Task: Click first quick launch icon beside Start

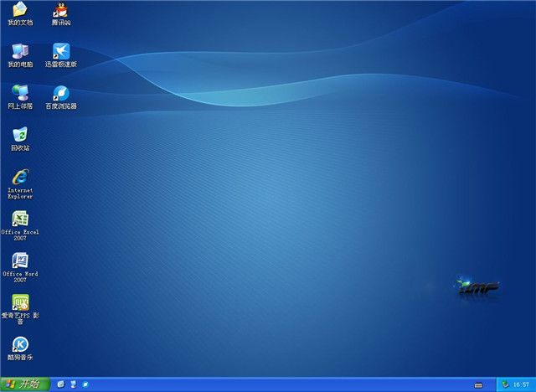Action: pyautogui.click(x=61, y=384)
